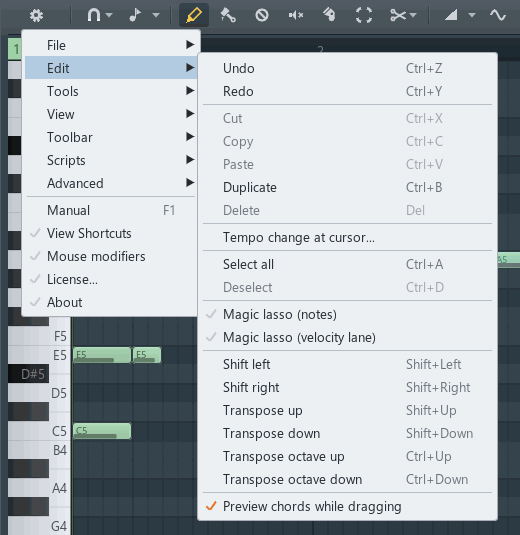Click License... menu entry
Screen dimensions: 520x535
(x=111, y=279)
